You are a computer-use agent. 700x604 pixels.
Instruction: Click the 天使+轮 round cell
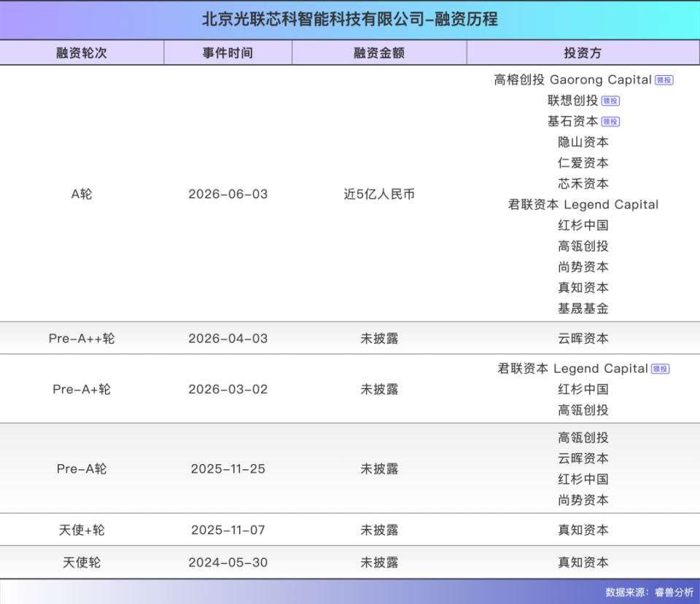[82, 530]
